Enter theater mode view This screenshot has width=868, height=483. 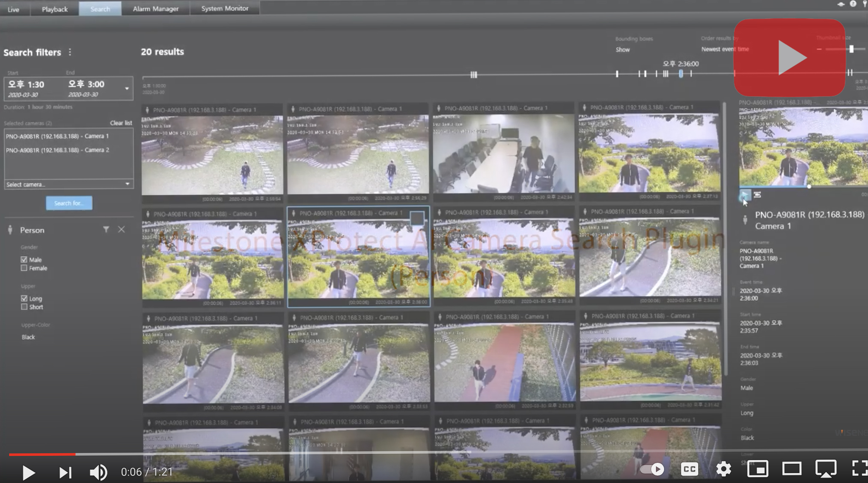[x=791, y=469]
